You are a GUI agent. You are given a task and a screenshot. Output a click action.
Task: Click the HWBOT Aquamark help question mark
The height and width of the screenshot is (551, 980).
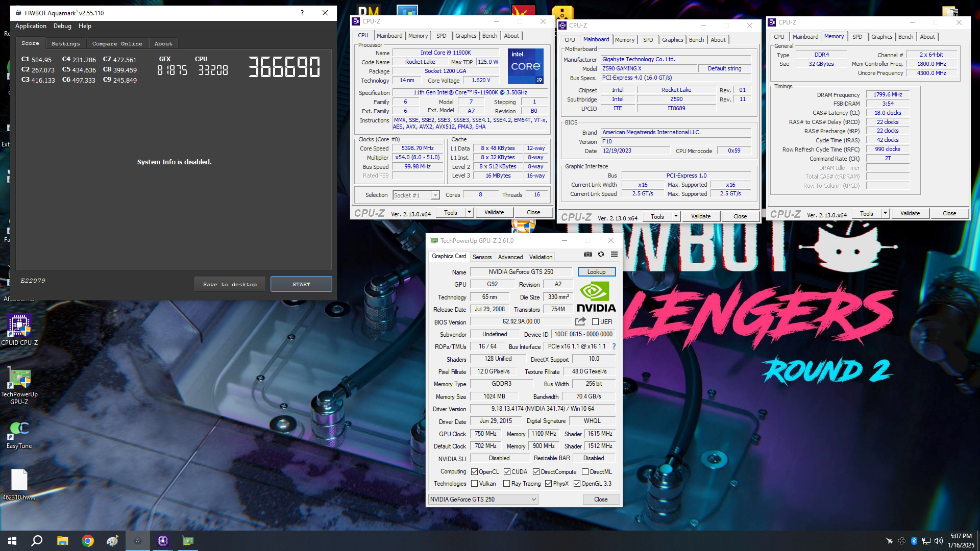click(x=302, y=13)
